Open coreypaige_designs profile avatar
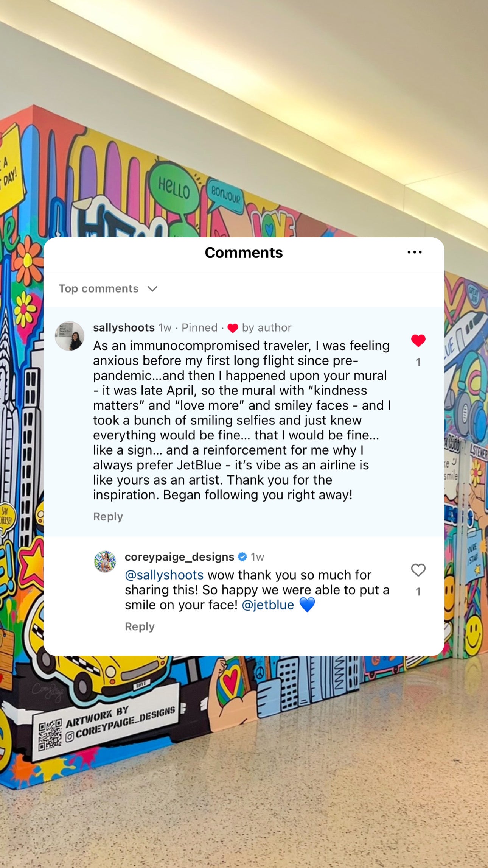 coord(105,561)
